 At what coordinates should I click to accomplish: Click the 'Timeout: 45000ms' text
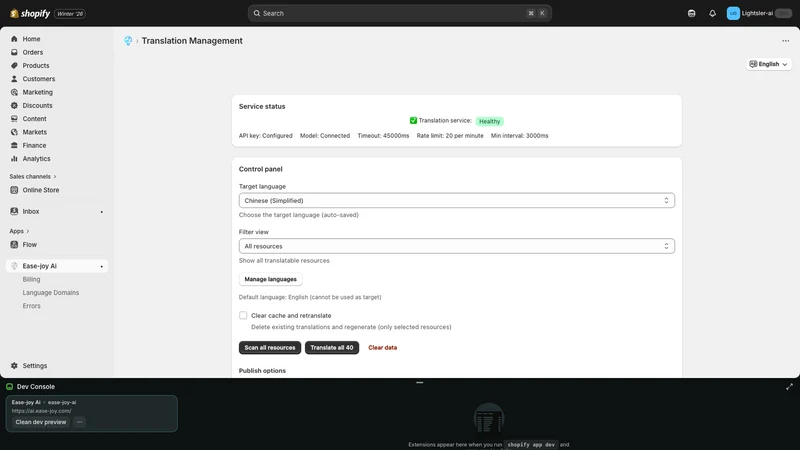point(383,136)
